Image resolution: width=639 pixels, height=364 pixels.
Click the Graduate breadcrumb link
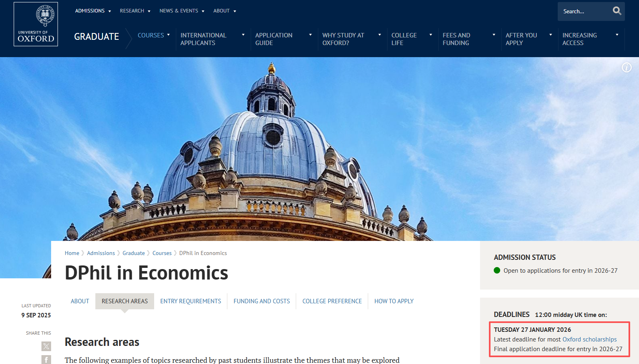point(134,253)
